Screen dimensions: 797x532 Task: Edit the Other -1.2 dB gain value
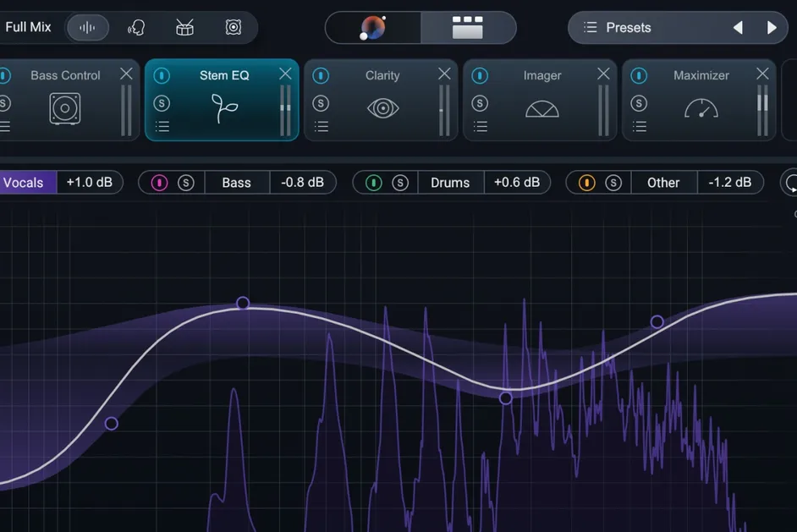(x=730, y=183)
